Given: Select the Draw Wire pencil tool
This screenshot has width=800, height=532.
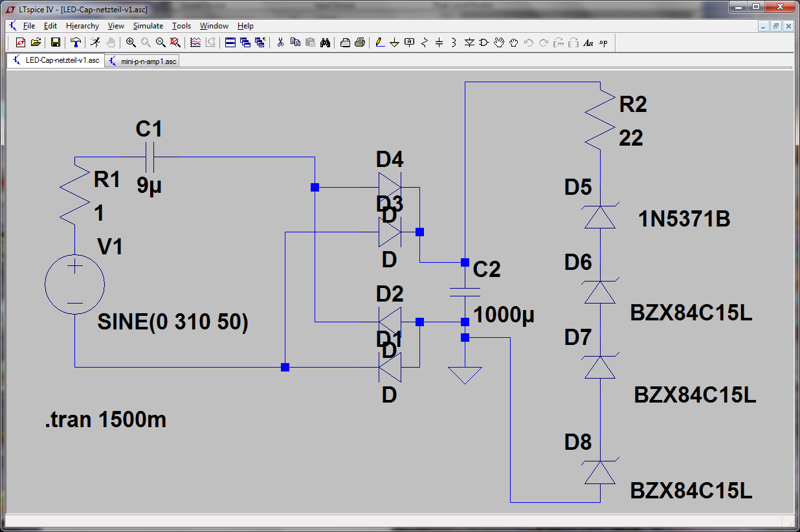Looking at the screenshot, I should point(379,43).
